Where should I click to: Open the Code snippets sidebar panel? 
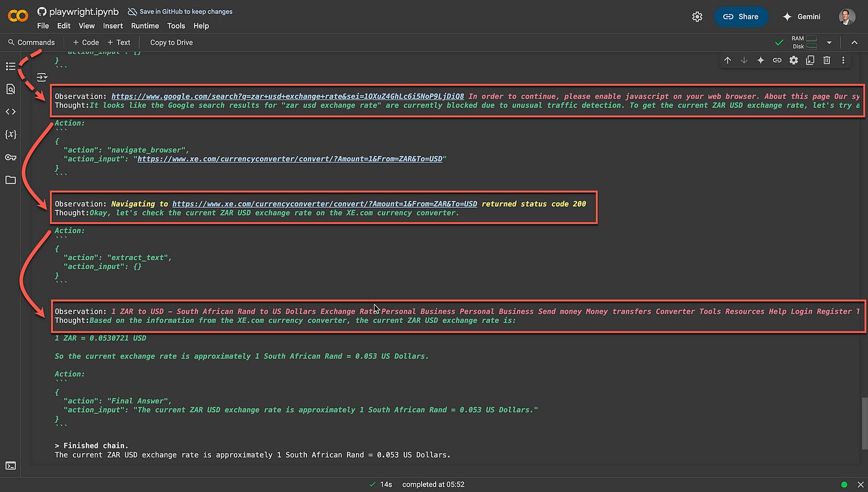(11, 112)
